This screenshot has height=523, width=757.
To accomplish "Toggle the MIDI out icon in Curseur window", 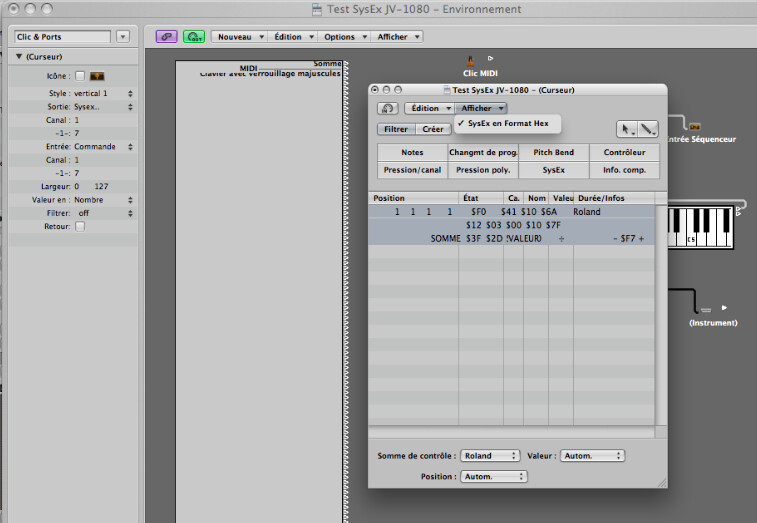I will point(388,108).
